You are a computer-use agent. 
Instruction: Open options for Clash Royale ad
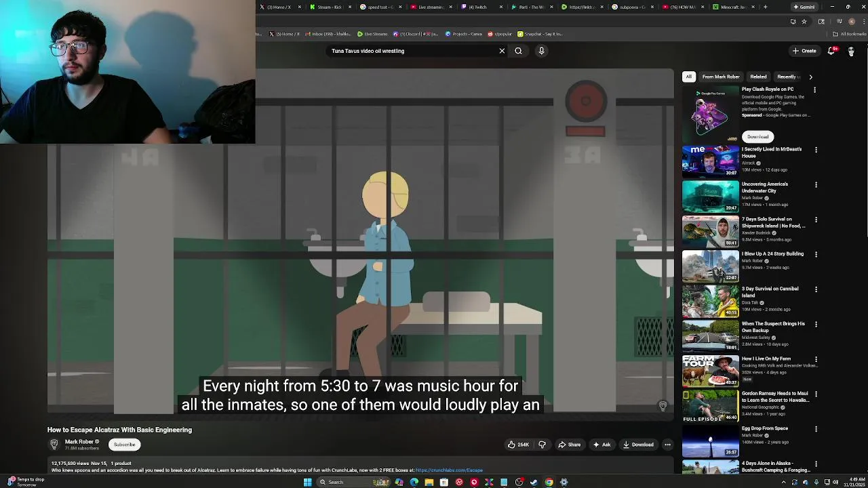(x=815, y=89)
